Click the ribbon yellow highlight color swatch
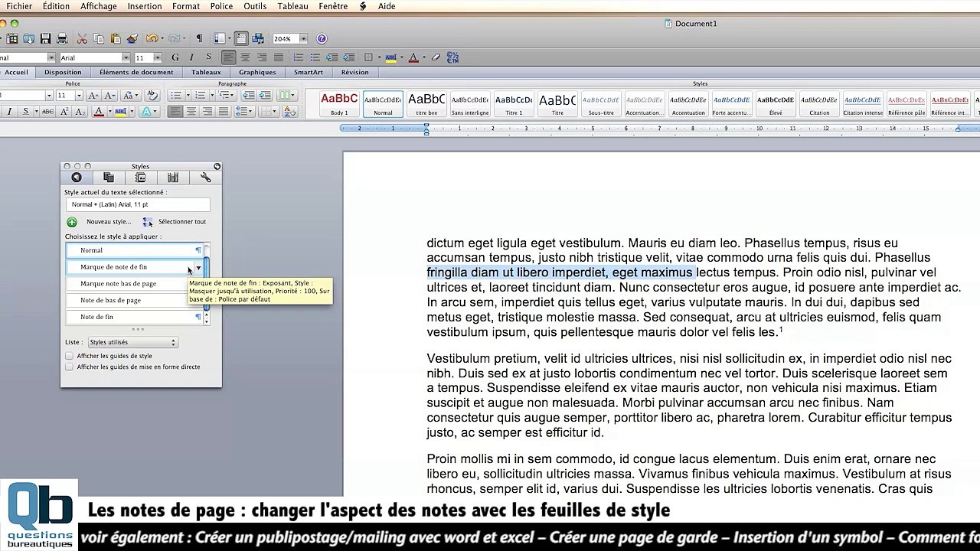 pos(121,112)
